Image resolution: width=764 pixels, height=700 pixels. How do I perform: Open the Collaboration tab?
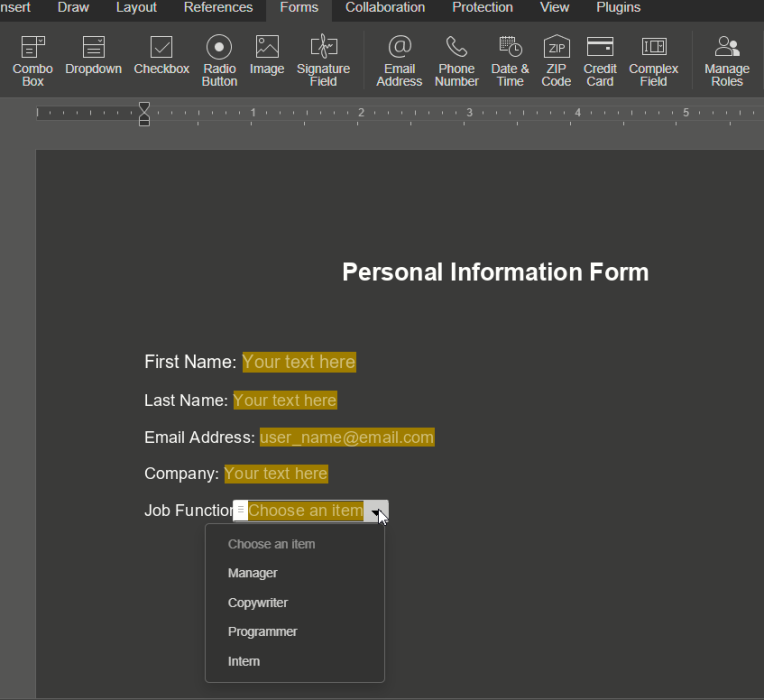(x=385, y=7)
